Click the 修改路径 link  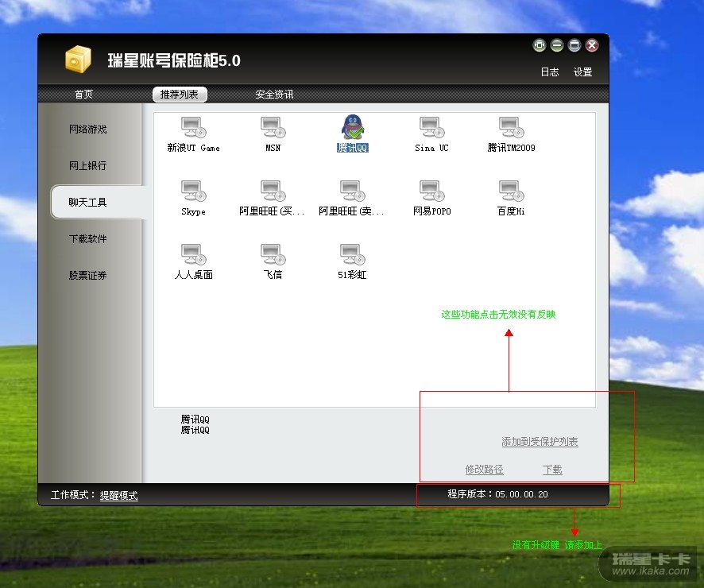coord(484,470)
